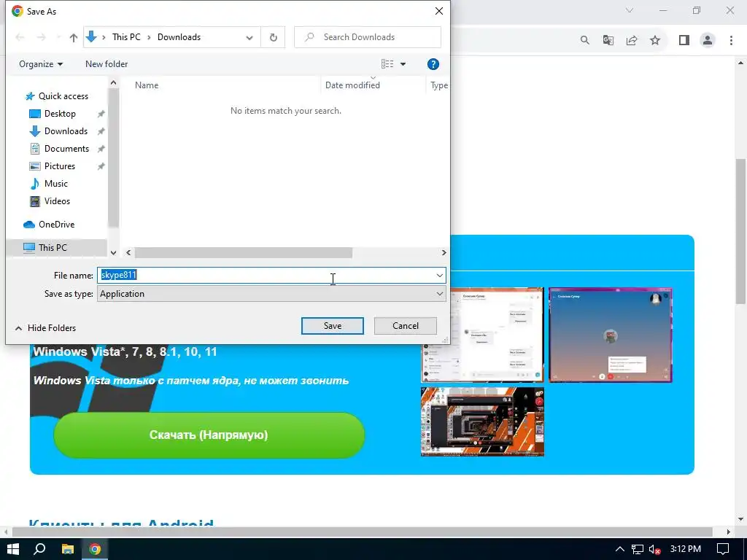The height and width of the screenshot is (560, 747).
Task: Click the Back arrow in Save As dialog
Action: click(20, 38)
